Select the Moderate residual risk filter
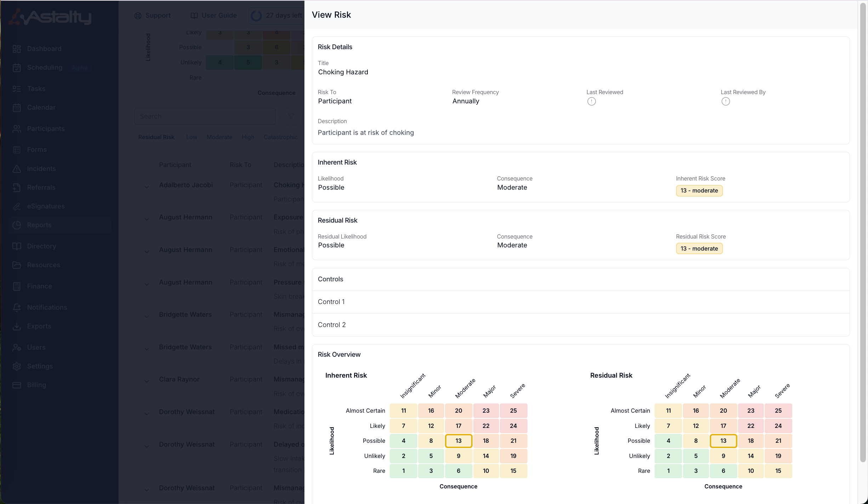Image resolution: width=868 pixels, height=504 pixels. pyautogui.click(x=219, y=137)
